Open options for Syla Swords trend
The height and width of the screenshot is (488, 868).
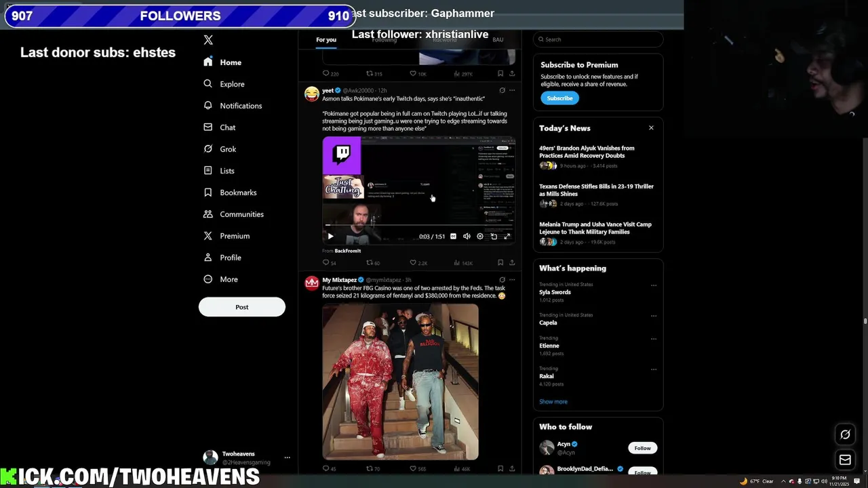point(654,285)
